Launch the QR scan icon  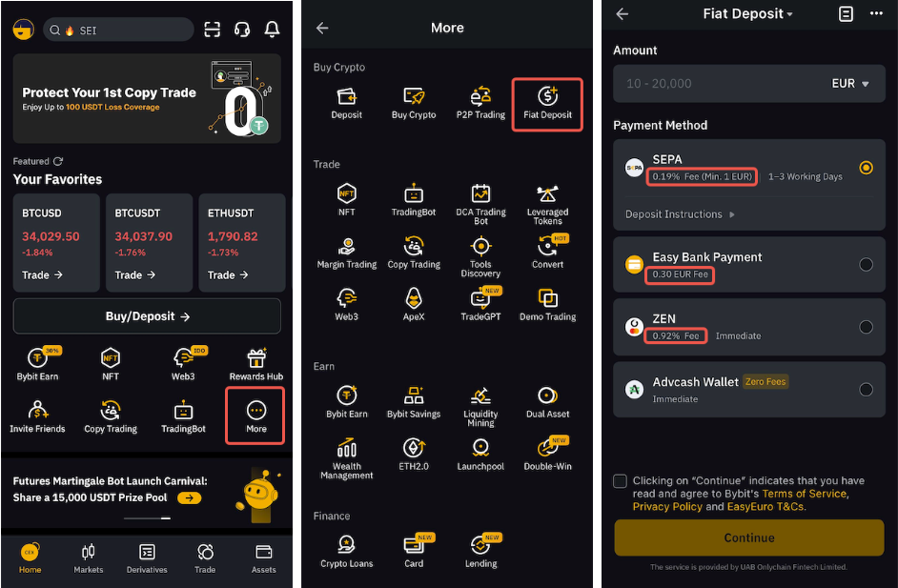point(213,30)
